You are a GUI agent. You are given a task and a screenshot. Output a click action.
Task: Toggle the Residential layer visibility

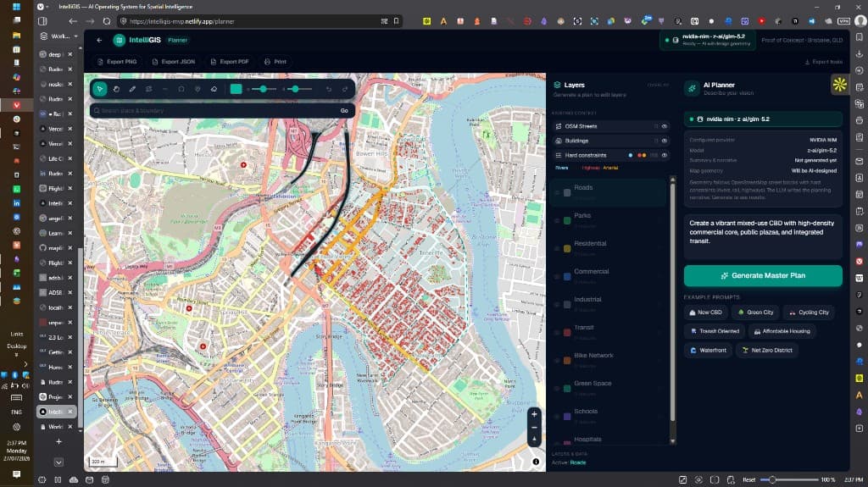coord(557,248)
